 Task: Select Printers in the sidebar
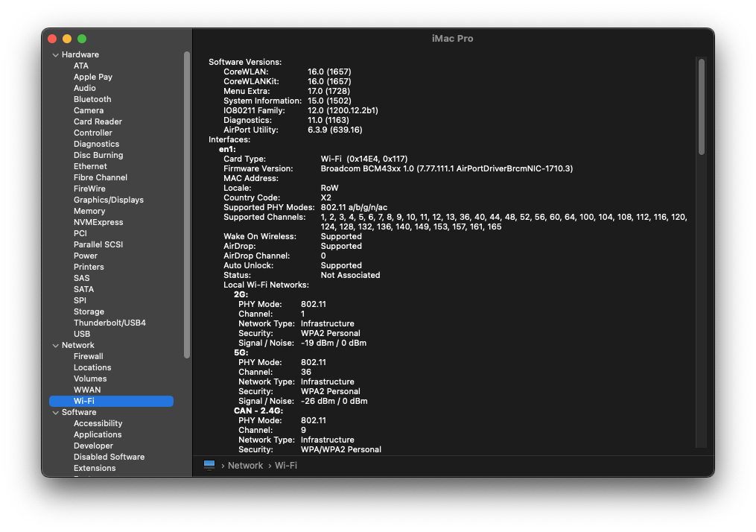click(x=89, y=267)
